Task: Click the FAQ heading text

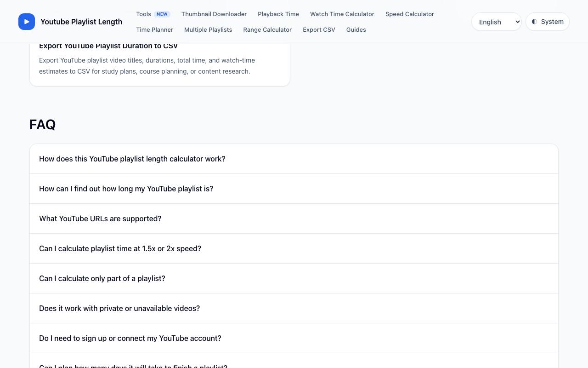Action: coord(42,125)
